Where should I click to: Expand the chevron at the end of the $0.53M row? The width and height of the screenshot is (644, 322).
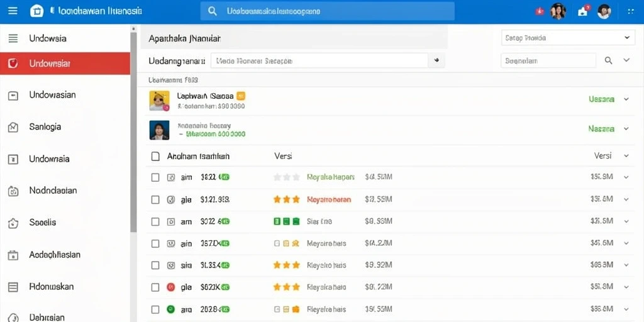pyautogui.click(x=626, y=177)
